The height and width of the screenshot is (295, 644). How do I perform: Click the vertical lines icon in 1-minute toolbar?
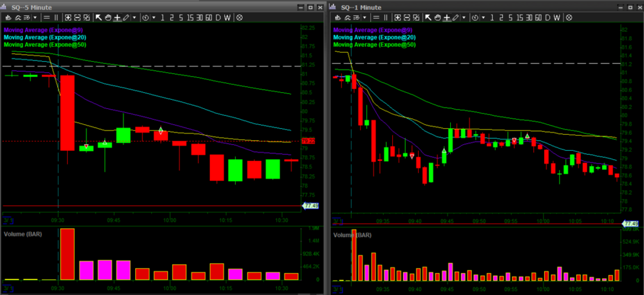point(386,18)
